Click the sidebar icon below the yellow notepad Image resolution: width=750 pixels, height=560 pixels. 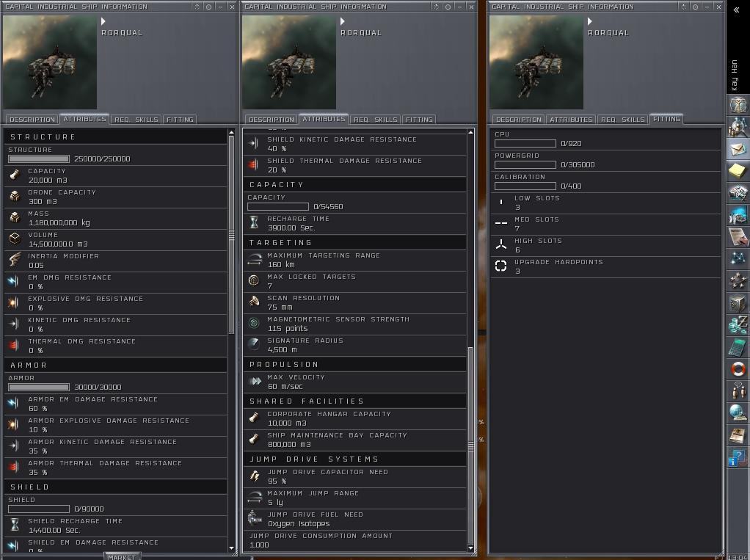point(738,192)
